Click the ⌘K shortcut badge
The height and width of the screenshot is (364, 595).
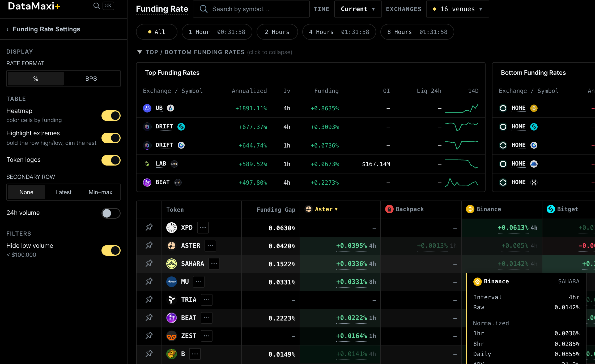tap(108, 6)
